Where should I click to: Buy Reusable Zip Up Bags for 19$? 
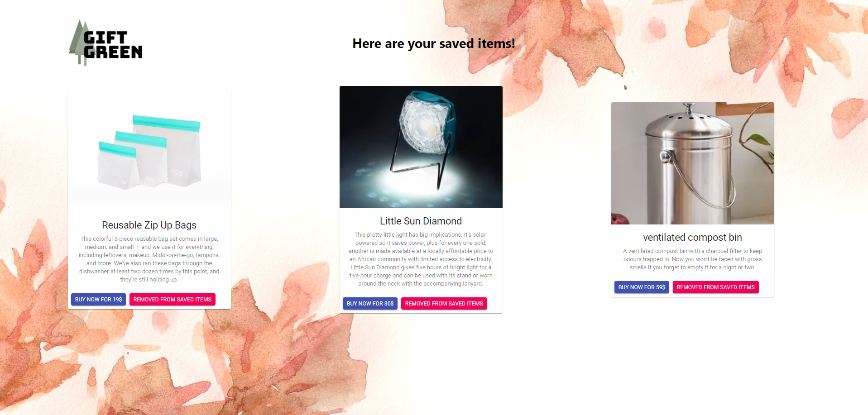point(98,300)
